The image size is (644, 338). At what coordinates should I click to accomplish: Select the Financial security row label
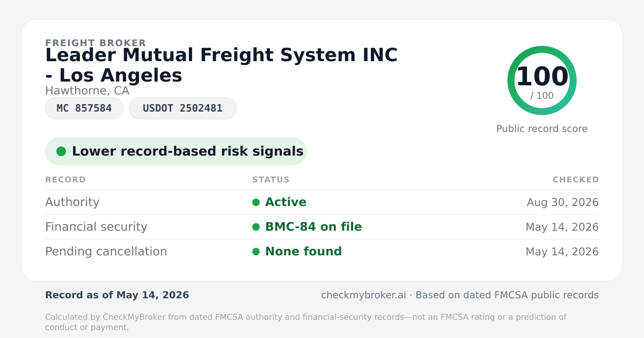coord(96,227)
